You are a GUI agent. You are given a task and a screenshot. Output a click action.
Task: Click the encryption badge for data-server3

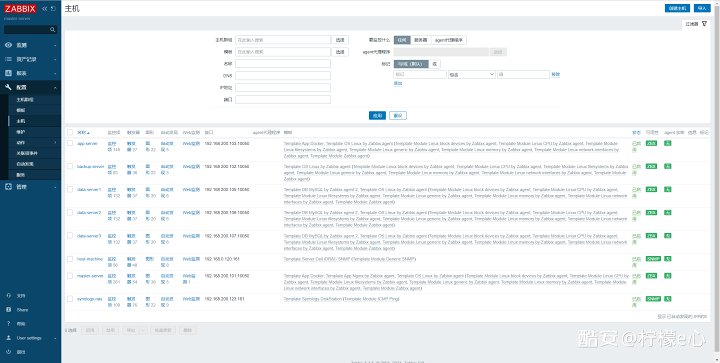668,235
